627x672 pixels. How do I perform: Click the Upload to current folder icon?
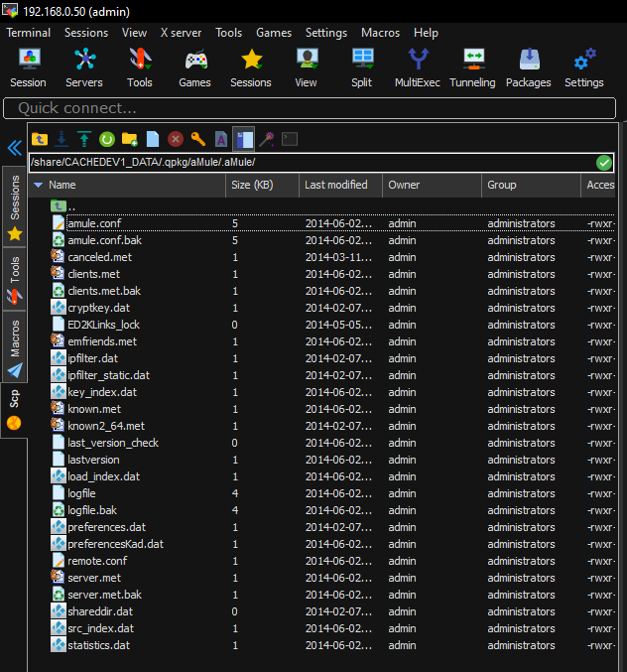[83, 139]
